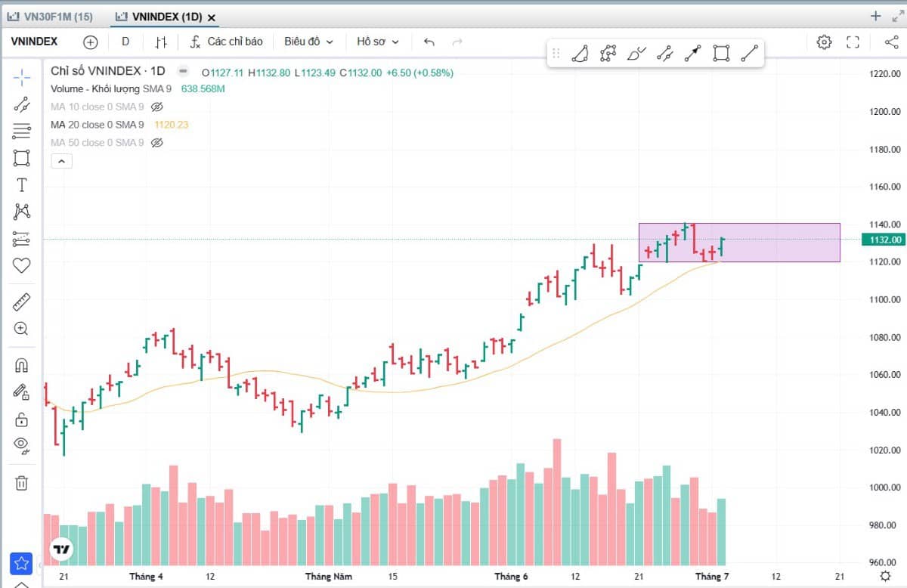
Task: Hide all drawings with eye icon
Action: coord(21,445)
